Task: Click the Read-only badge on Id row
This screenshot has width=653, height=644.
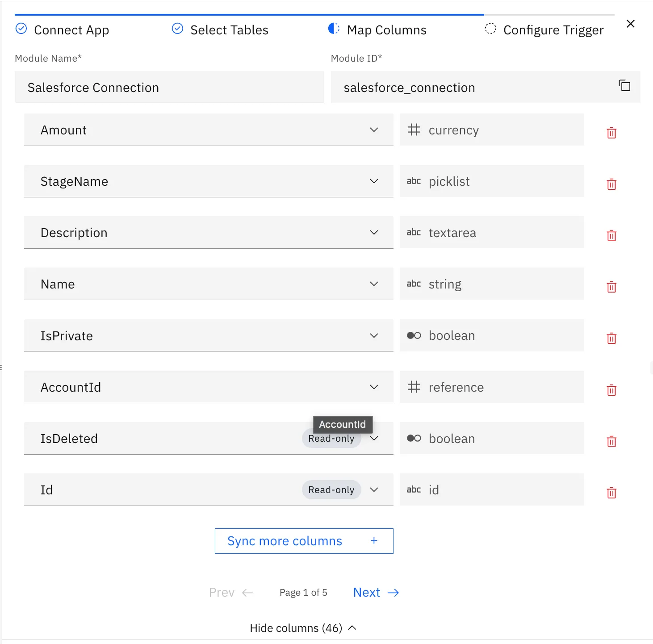Action: [331, 490]
